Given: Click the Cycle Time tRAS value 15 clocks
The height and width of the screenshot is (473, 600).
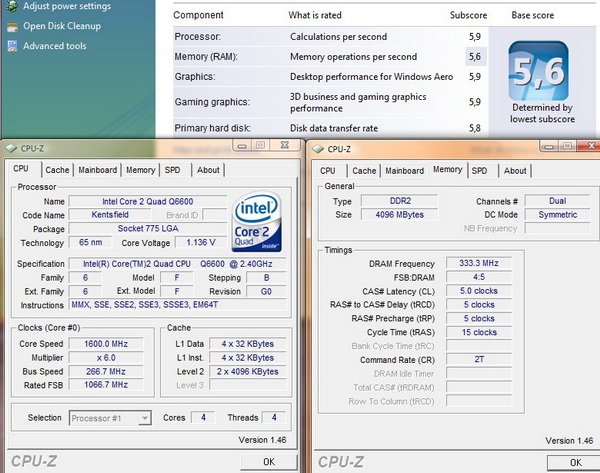Looking at the screenshot, I should point(479,332).
